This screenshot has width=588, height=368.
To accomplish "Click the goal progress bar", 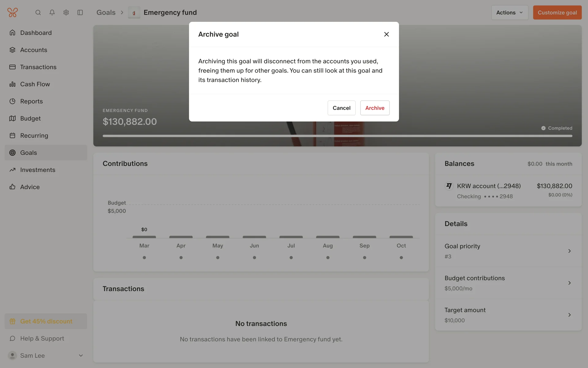I will click(x=337, y=136).
